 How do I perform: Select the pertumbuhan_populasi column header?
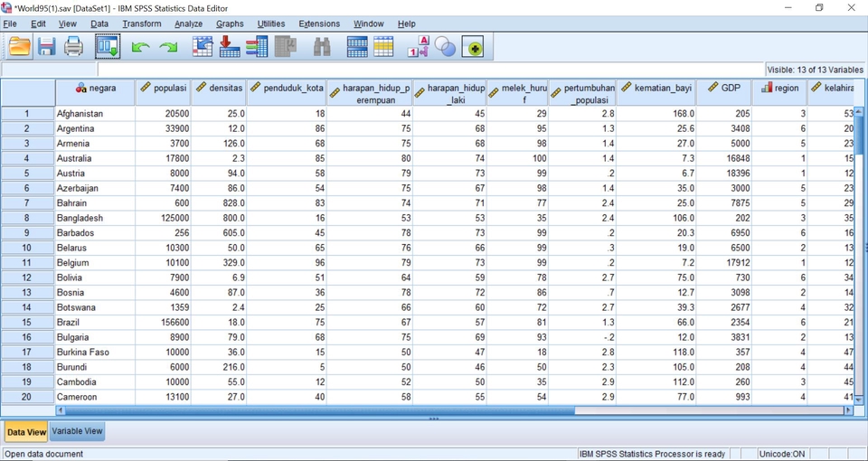pyautogui.click(x=582, y=92)
